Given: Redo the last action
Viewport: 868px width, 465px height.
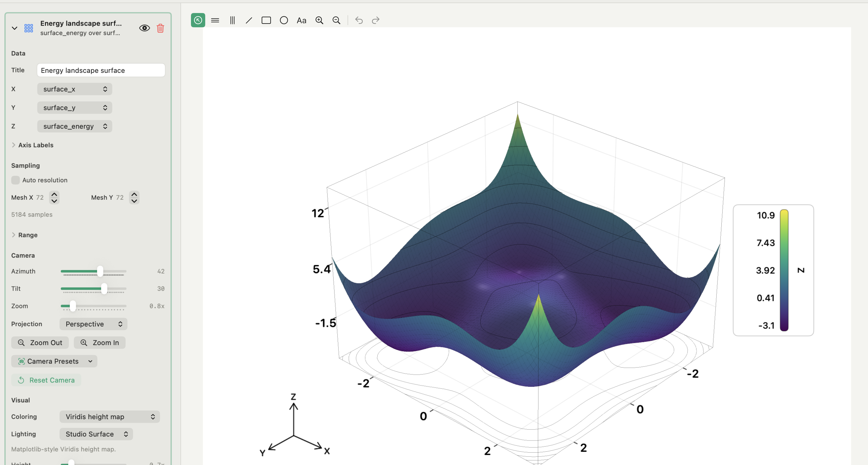Looking at the screenshot, I should (x=376, y=20).
